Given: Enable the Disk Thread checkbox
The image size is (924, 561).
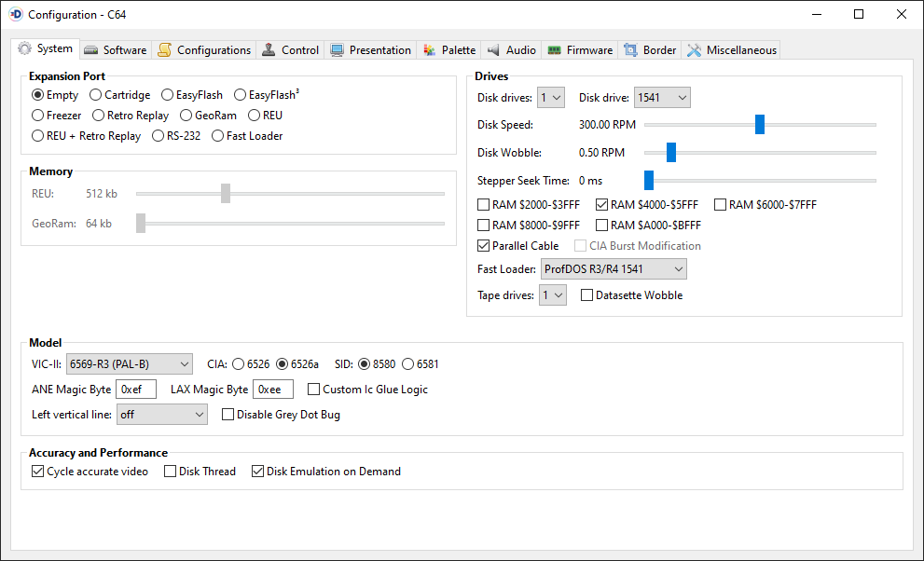Looking at the screenshot, I should pos(171,471).
